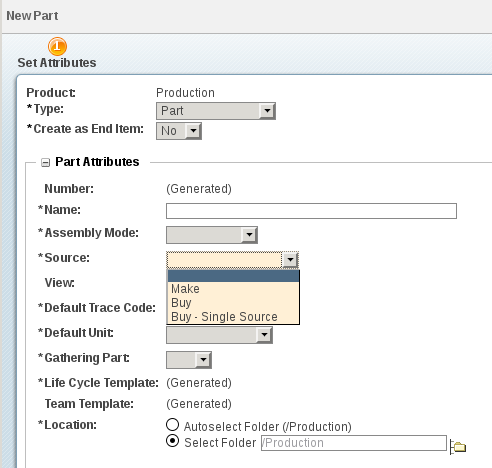
Task: Click the step 1 Set Attributes icon
Action: click(x=57, y=46)
